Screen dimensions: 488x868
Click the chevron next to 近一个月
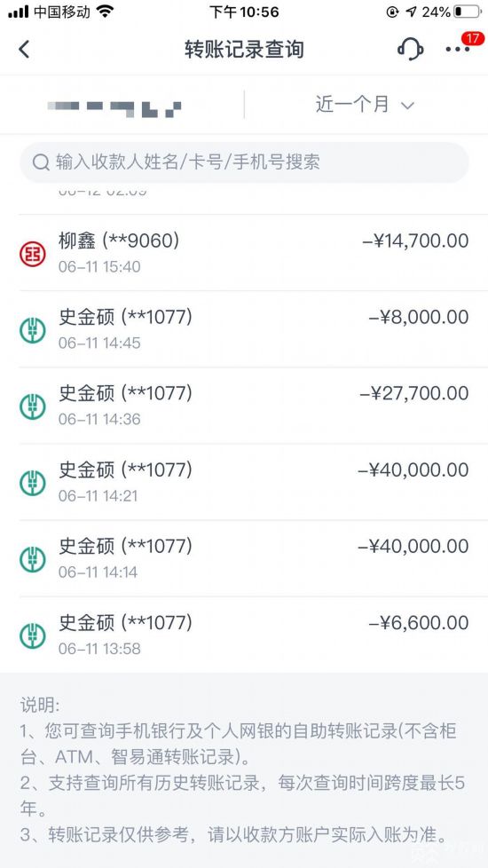[x=408, y=106]
